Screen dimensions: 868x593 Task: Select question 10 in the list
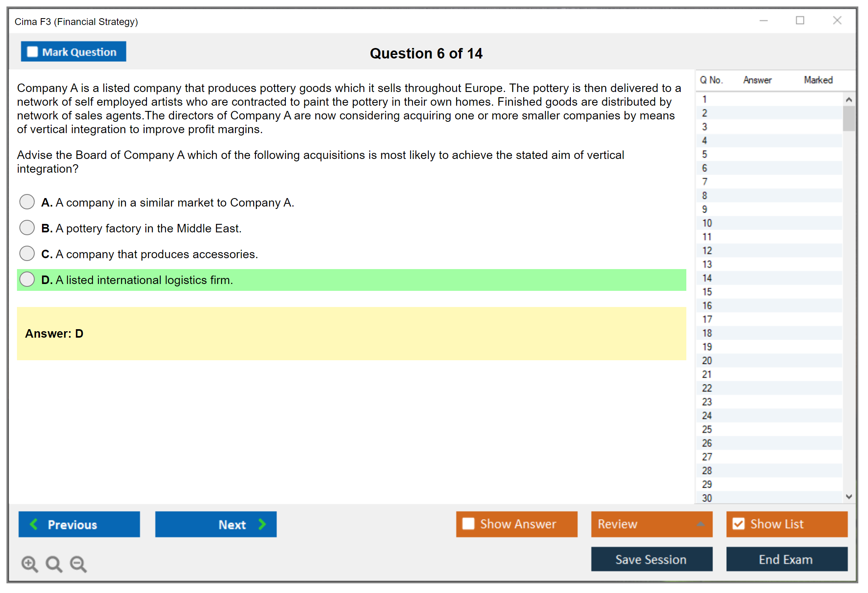(x=707, y=223)
